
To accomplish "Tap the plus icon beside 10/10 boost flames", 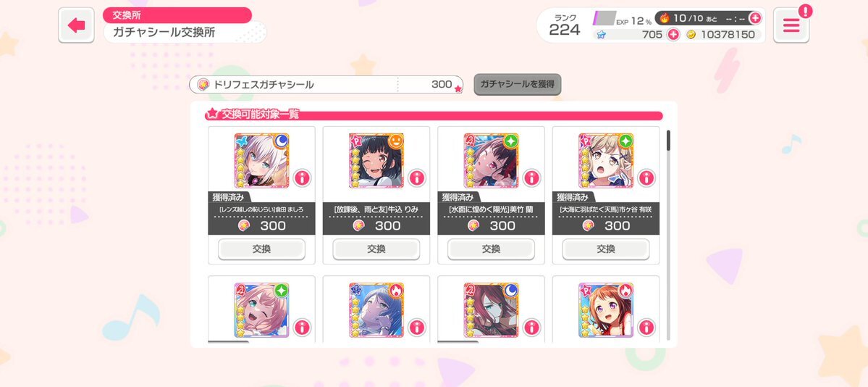I will (x=754, y=18).
